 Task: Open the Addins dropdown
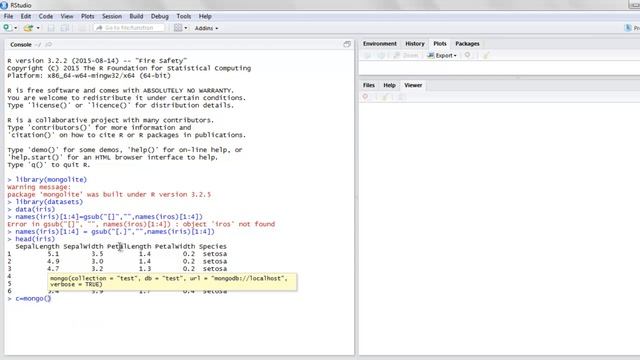point(206,28)
